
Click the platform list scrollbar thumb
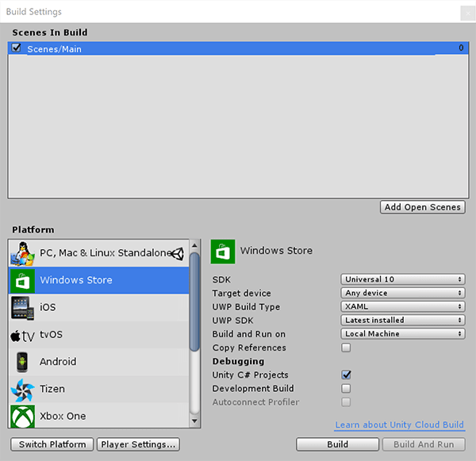(x=194, y=302)
